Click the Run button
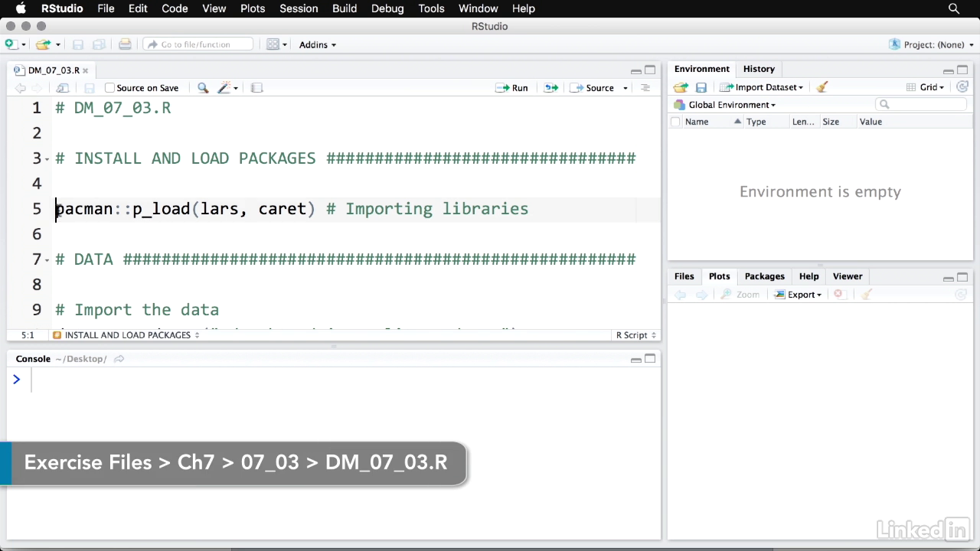 click(512, 88)
